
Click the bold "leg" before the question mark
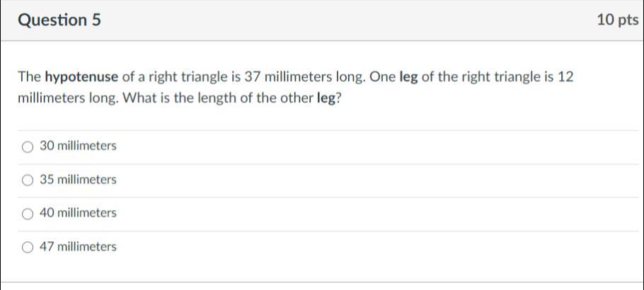[x=324, y=98]
